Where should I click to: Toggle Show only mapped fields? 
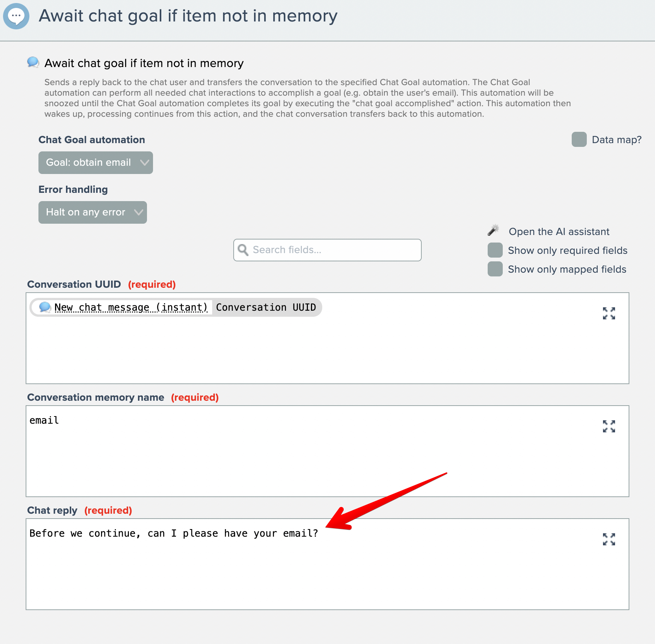pos(495,269)
